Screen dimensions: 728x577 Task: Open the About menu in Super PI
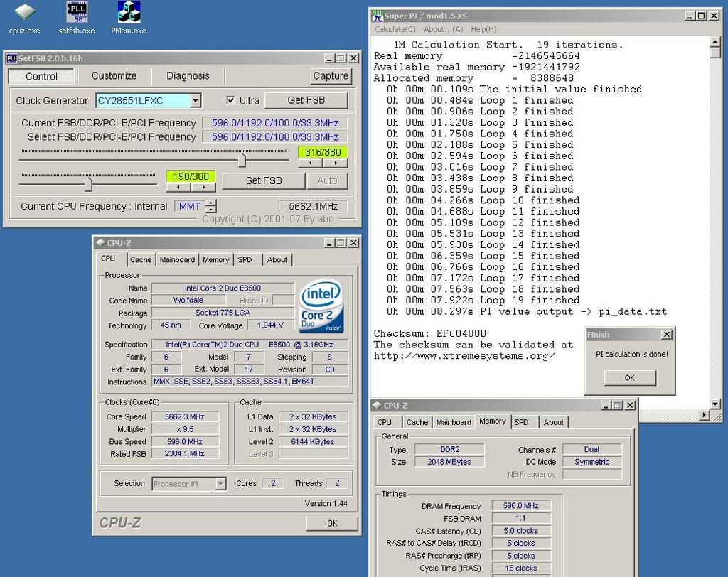(444, 29)
